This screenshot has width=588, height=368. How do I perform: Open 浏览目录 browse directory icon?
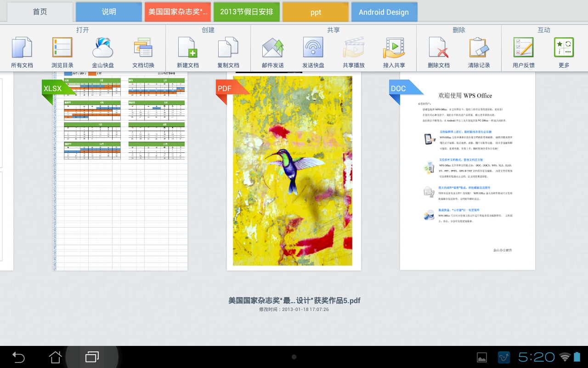(x=62, y=47)
